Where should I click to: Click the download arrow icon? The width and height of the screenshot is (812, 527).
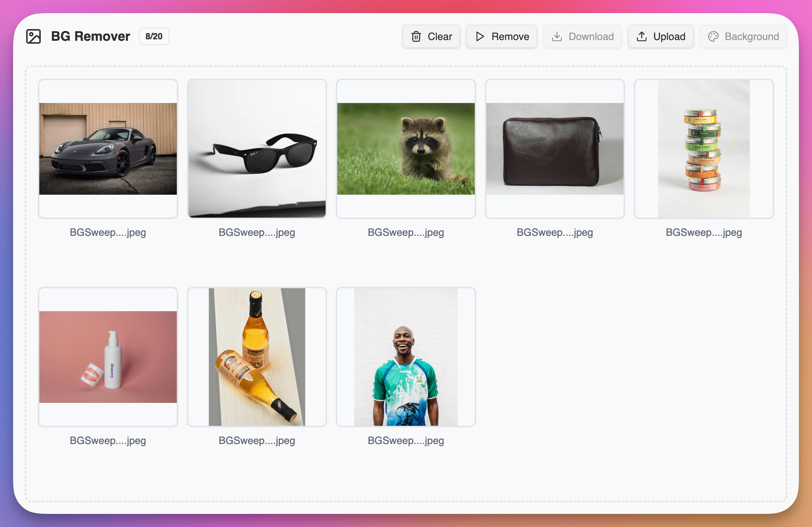(557, 36)
